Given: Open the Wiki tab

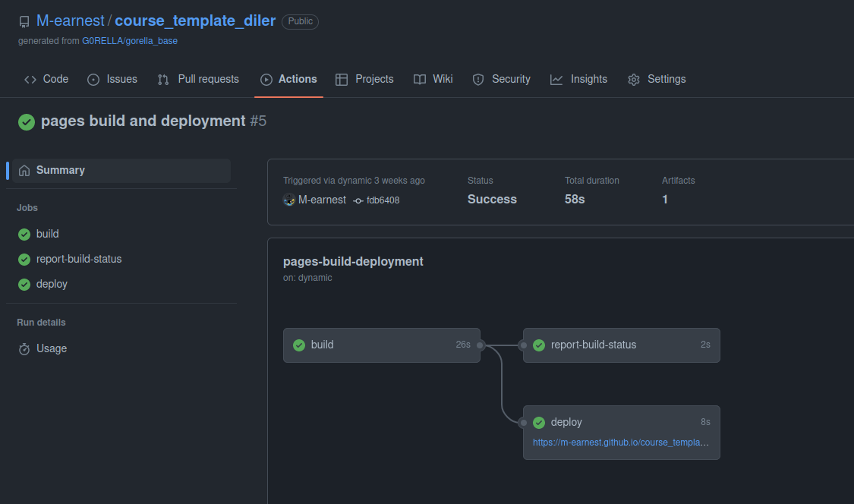Looking at the screenshot, I should coord(433,79).
